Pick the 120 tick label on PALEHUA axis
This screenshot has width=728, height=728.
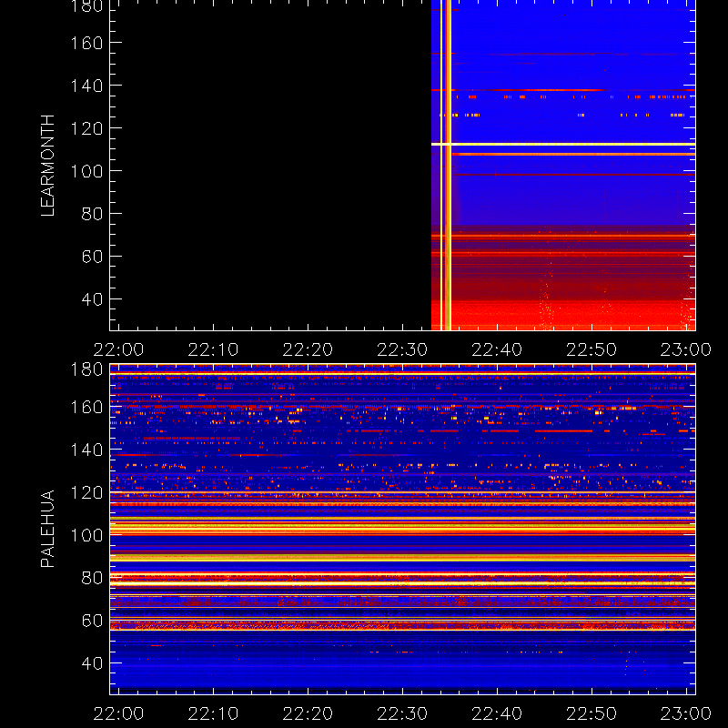[86, 492]
